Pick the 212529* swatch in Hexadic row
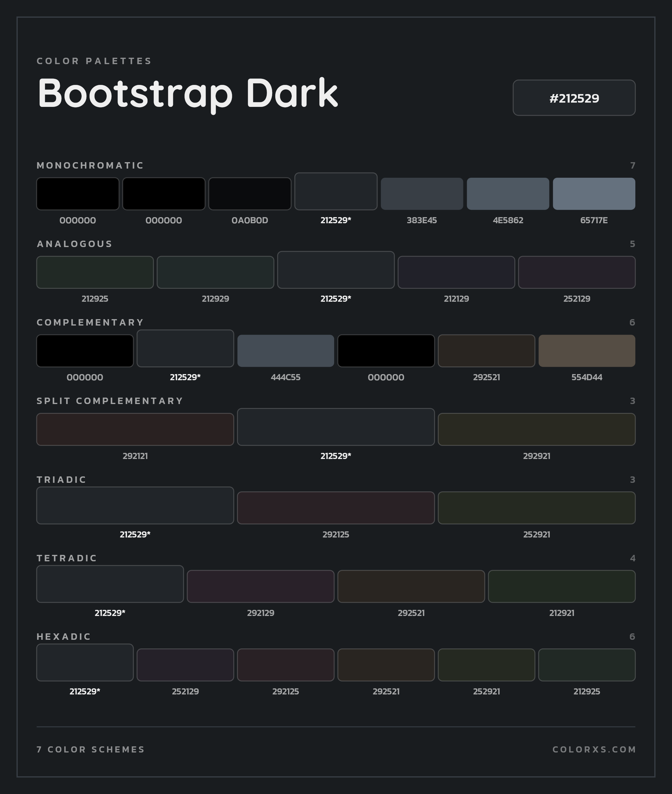This screenshot has height=794, width=672. 85,663
